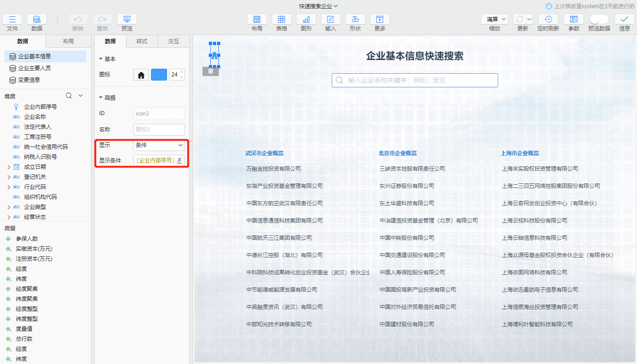This screenshot has width=637, height=364.
Task: Click the 名称 input field
Action: pos(159,130)
